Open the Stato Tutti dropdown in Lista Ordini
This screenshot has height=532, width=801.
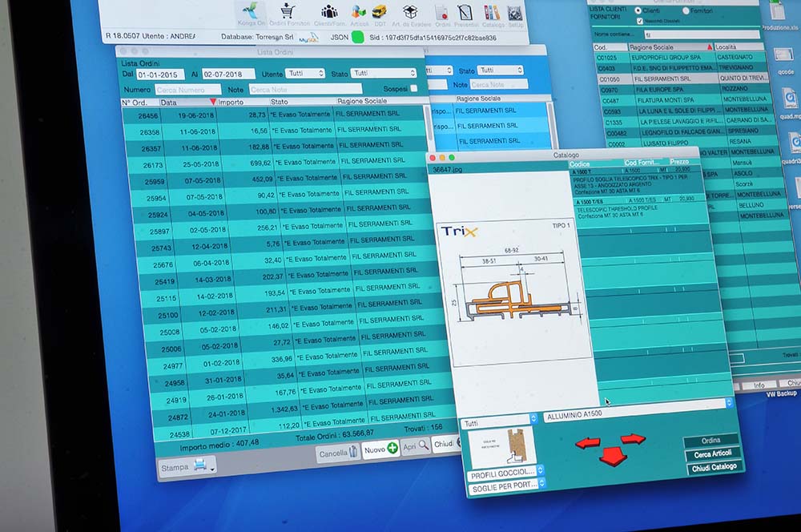point(384,73)
